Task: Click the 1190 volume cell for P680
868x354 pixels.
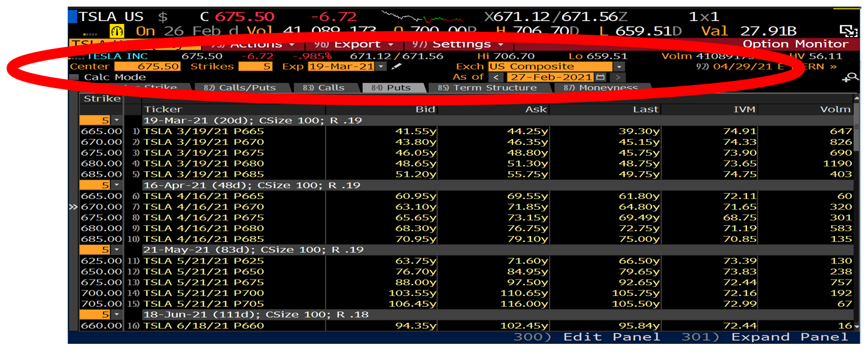Action: (x=837, y=163)
